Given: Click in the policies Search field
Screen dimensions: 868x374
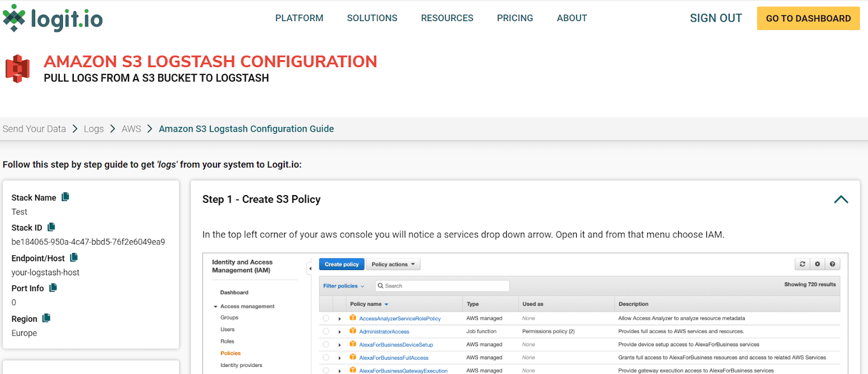Looking at the screenshot, I should tap(442, 286).
